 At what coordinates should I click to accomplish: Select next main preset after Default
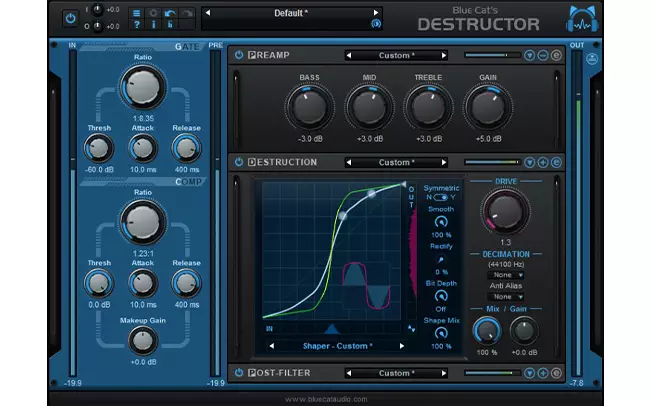coord(376,13)
